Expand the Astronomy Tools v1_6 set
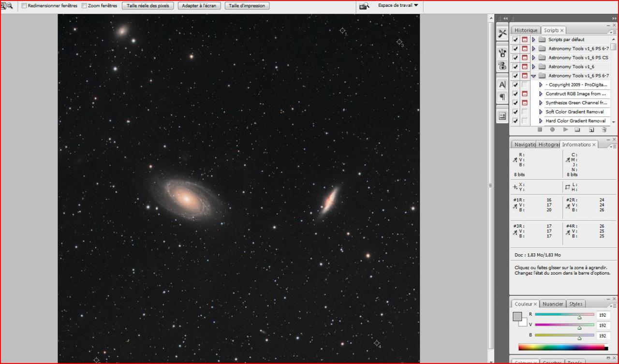 [x=533, y=67]
